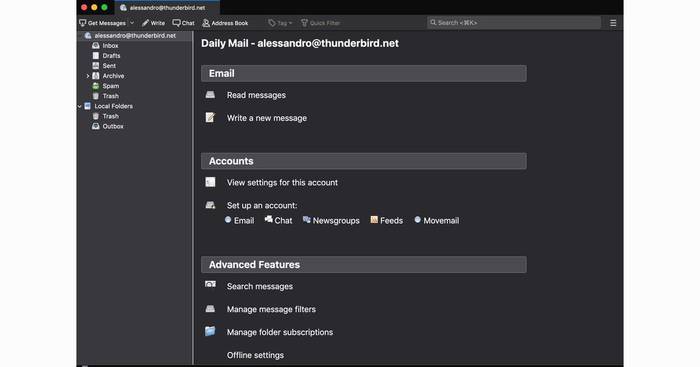Open the Outbox folder
The image size is (700, 367).
(x=113, y=126)
